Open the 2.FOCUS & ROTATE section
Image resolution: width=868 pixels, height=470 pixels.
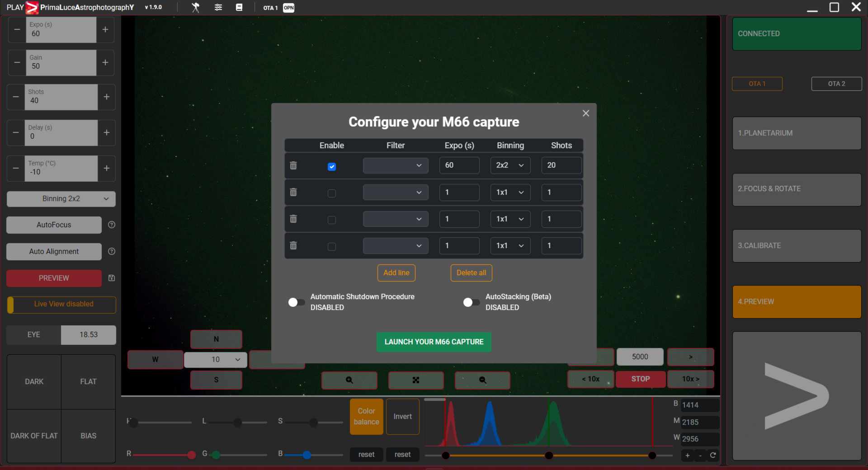(797, 189)
